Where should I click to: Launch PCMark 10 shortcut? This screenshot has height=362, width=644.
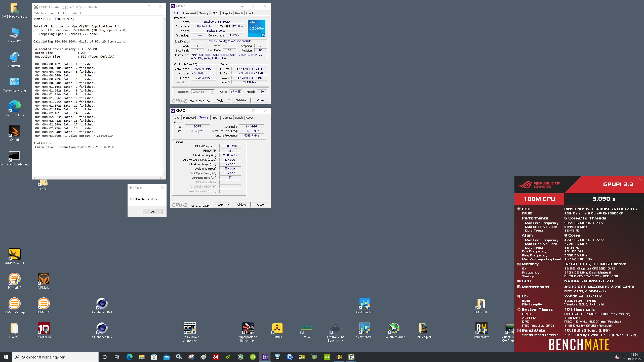(44, 331)
